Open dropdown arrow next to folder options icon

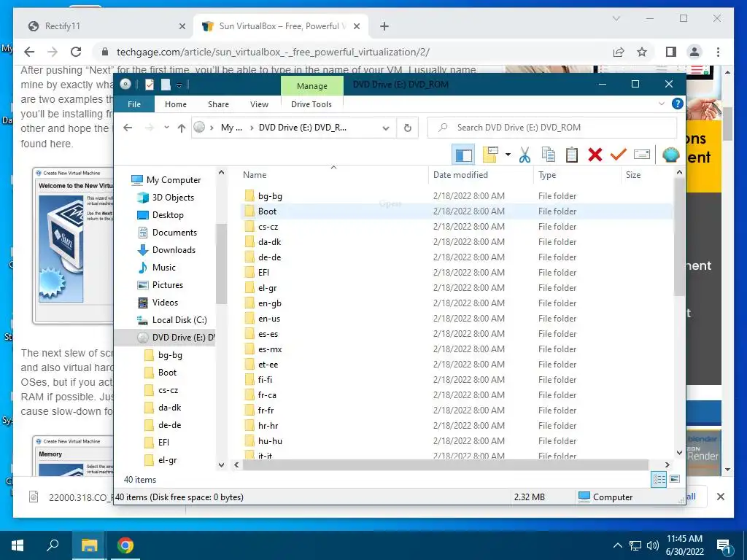(508, 155)
